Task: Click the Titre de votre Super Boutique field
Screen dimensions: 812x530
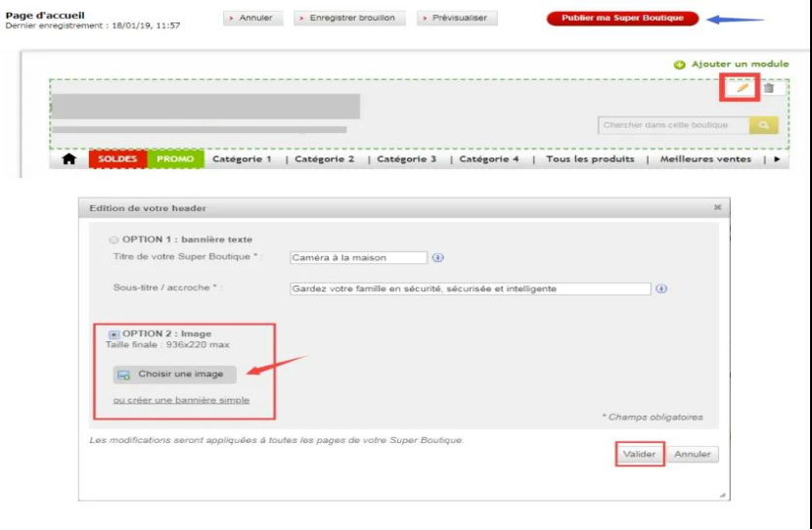Action: pos(358,257)
